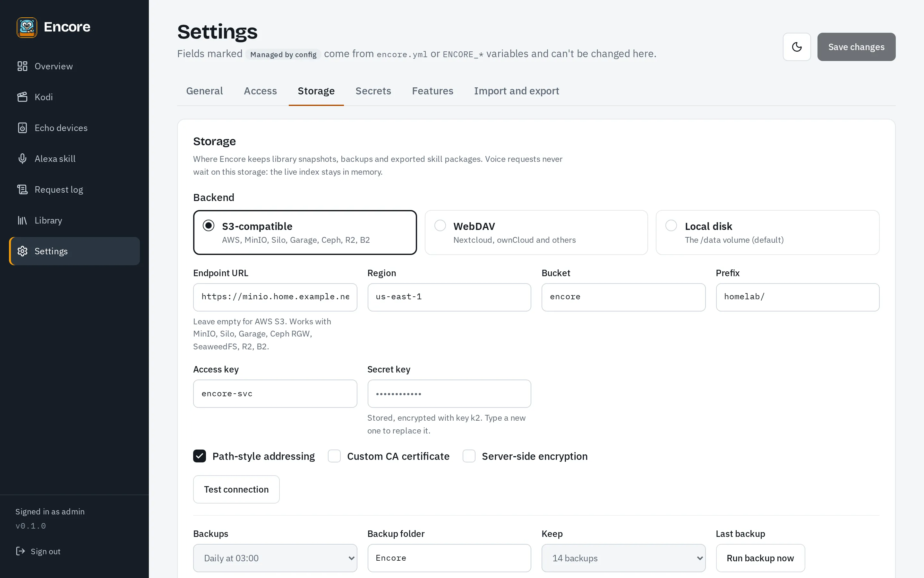Screen dimensions: 924x578
Task: Click the Request log scroll icon
Action: (22, 189)
